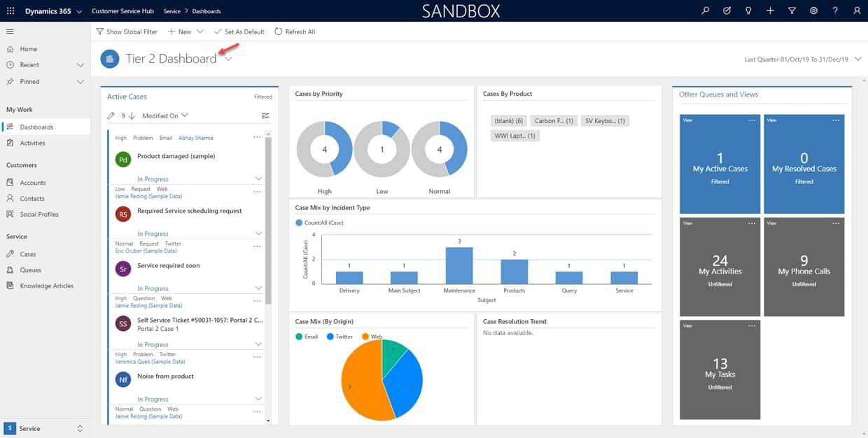Viewport: 868px width, 438px height.
Task: Open ellipsis menu on My Phone Calls tile
Action: tap(836, 223)
